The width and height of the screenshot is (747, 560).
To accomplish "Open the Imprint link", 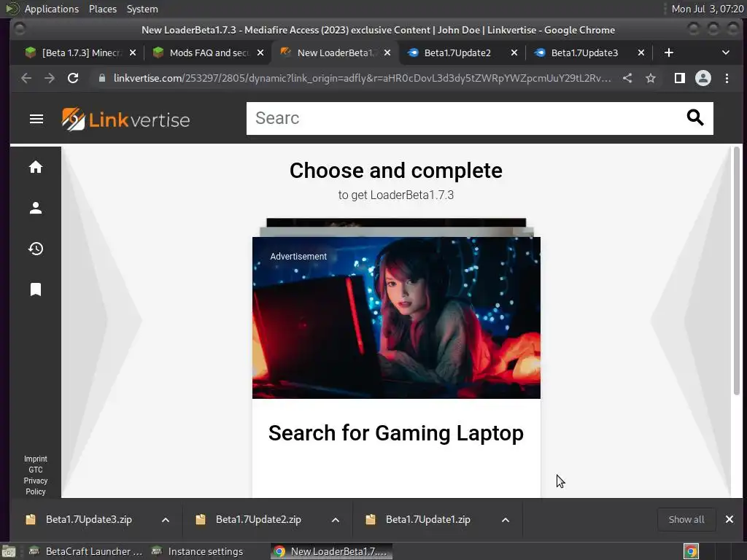I will coord(36,459).
